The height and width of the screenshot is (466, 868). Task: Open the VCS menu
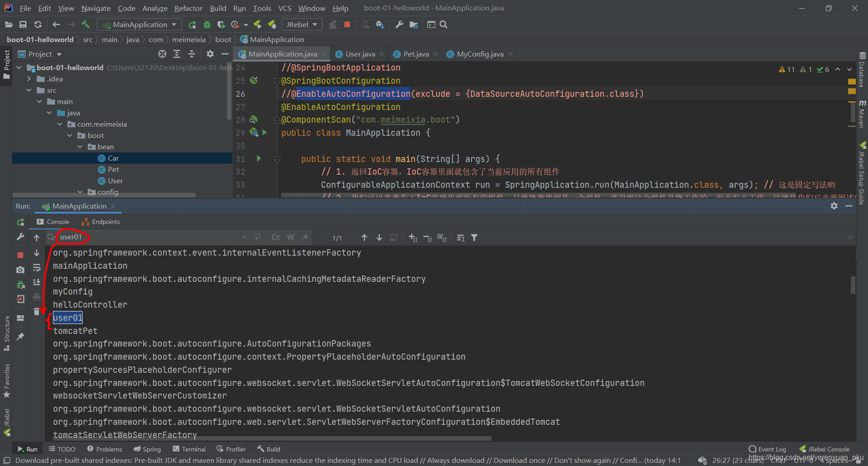tap(285, 8)
